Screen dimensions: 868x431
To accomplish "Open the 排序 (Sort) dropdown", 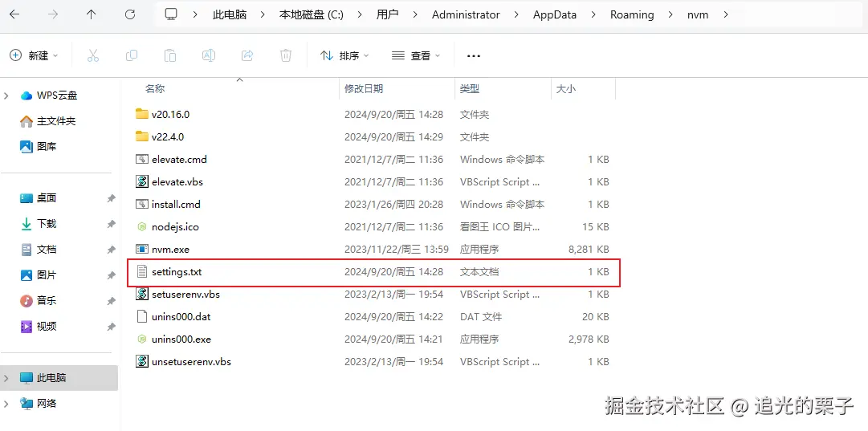I will coord(344,56).
